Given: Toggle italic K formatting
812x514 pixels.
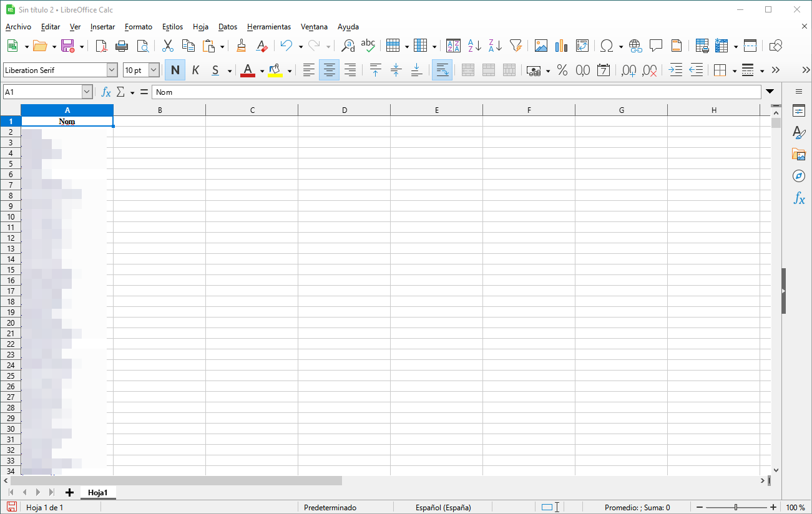Looking at the screenshot, I should (x=195, y=70).
